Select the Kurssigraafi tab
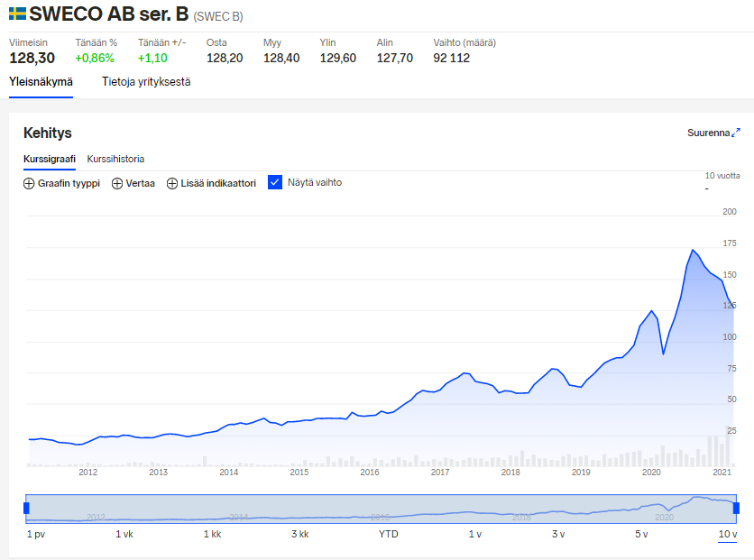Image resolution: width=754 pixels, height=560 pixels. (50, 159)
